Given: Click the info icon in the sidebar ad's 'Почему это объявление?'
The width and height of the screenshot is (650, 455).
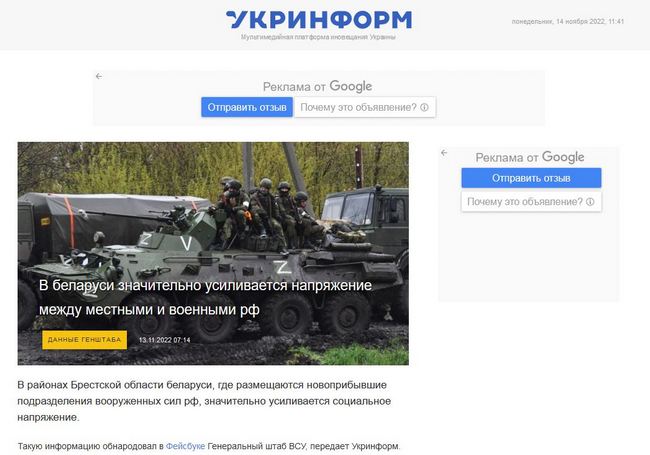Looking at the screenshot, I should (x=590, y=202).
